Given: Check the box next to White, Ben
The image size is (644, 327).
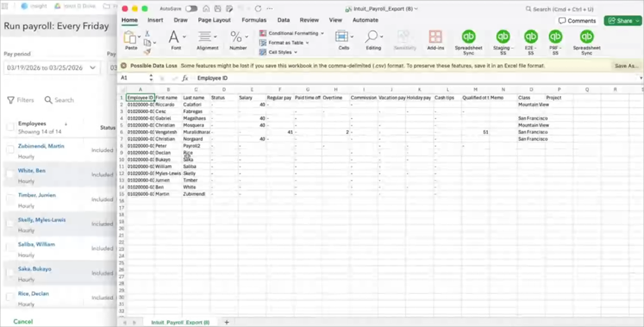Looking at the screenshot, I should point(10,174).
